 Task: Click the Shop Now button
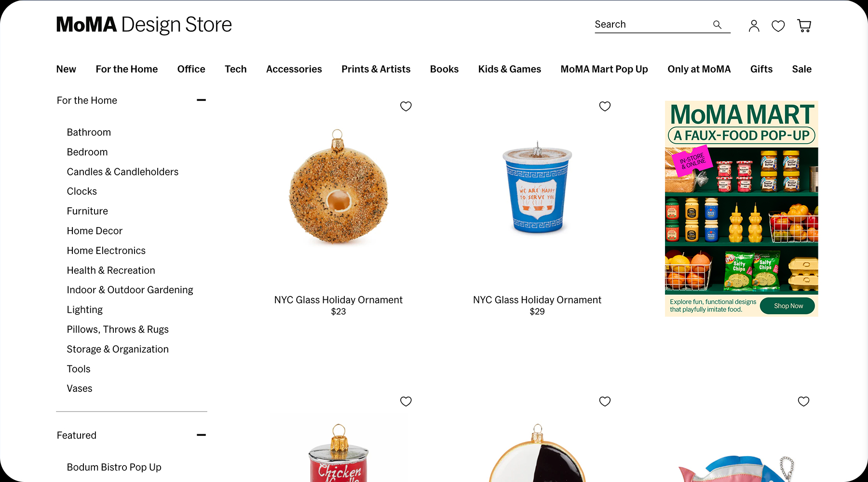click(787, 306)
